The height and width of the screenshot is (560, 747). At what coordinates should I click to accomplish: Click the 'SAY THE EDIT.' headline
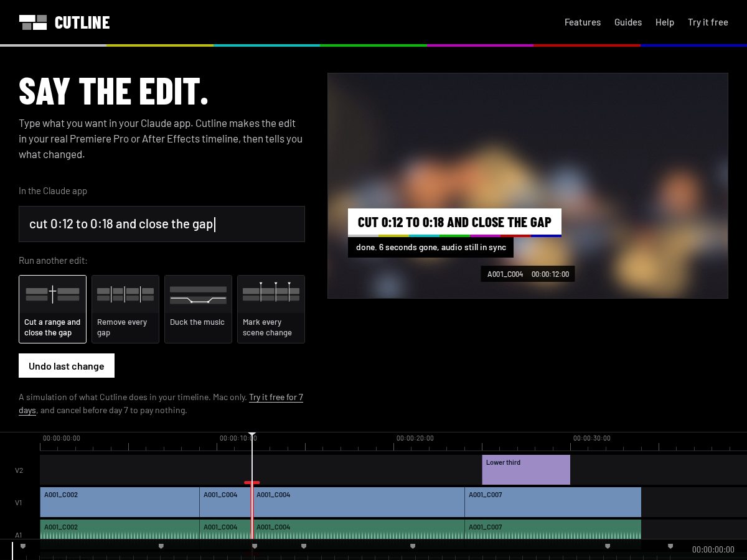[114, 91]
